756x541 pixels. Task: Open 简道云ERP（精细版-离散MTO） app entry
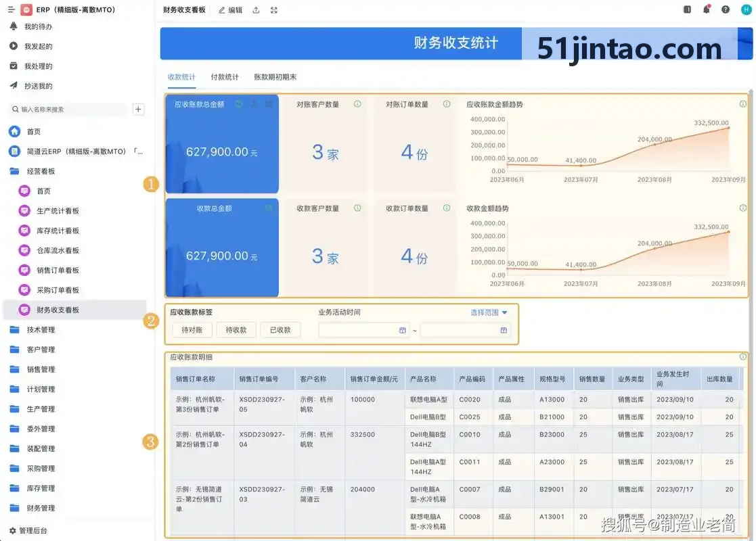point(76,151)
